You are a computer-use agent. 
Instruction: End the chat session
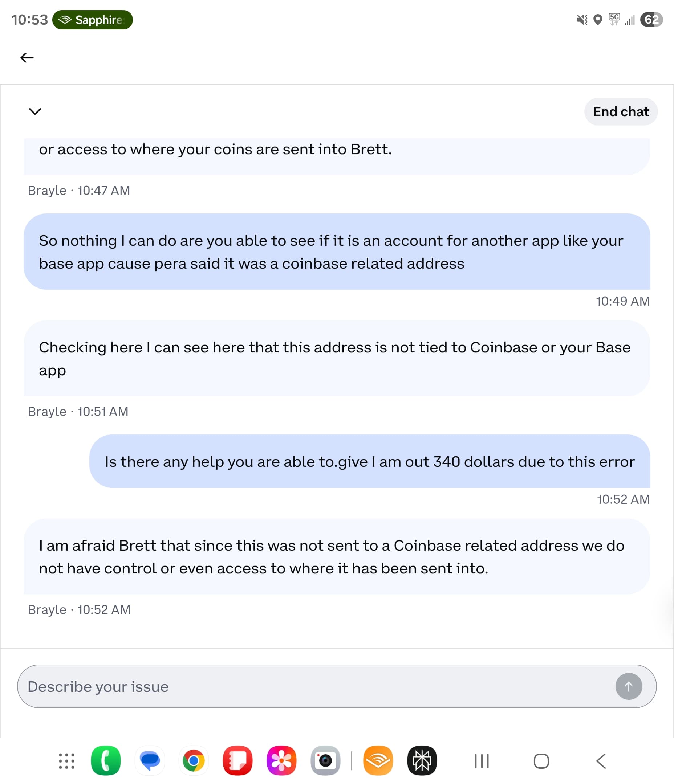(621, 112)
